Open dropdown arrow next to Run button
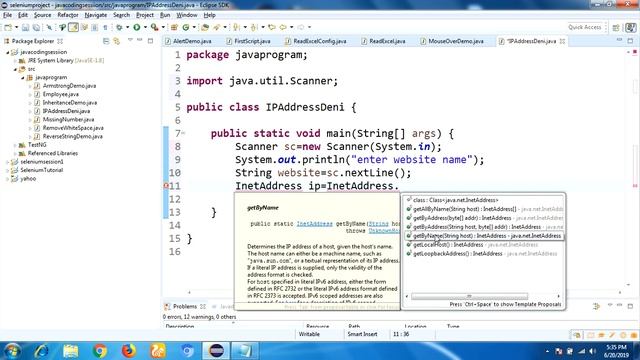Image resolution: width=640 pixels, height=360 pixels. point(145,27)
